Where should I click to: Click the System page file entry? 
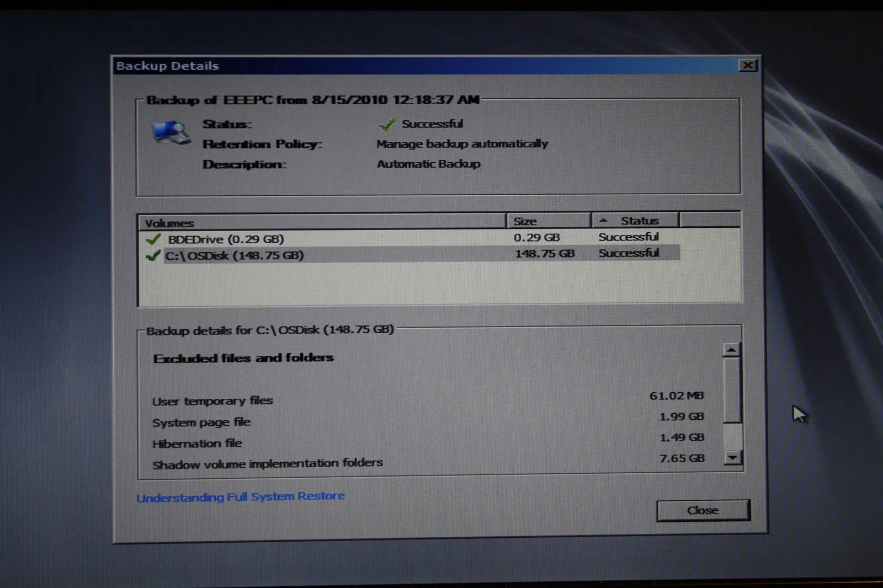pos(201,423)
